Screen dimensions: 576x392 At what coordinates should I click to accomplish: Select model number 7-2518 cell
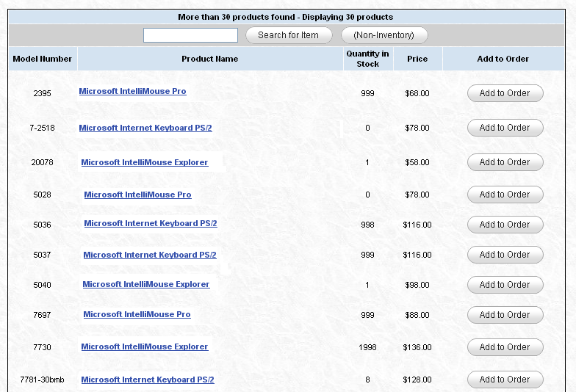click(43, 128)
